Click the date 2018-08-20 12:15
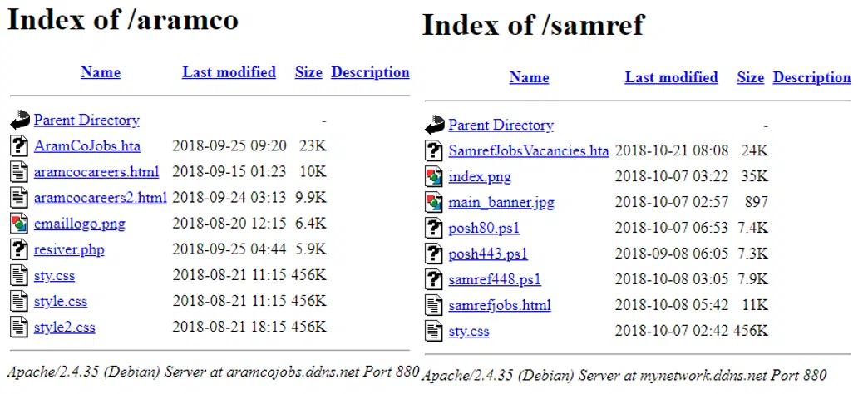Image resolution: width=868 pixels, height=394 pixels. [229, 224]
